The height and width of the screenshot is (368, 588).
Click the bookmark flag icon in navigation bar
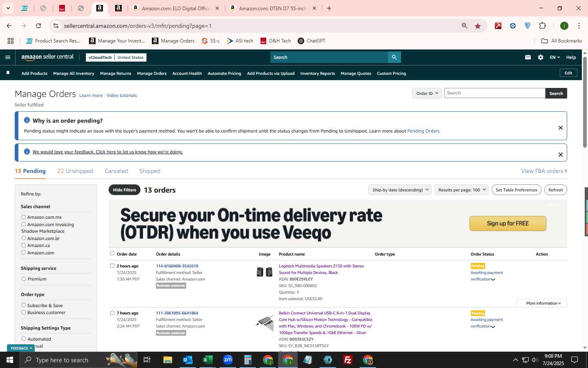[8, 73]
